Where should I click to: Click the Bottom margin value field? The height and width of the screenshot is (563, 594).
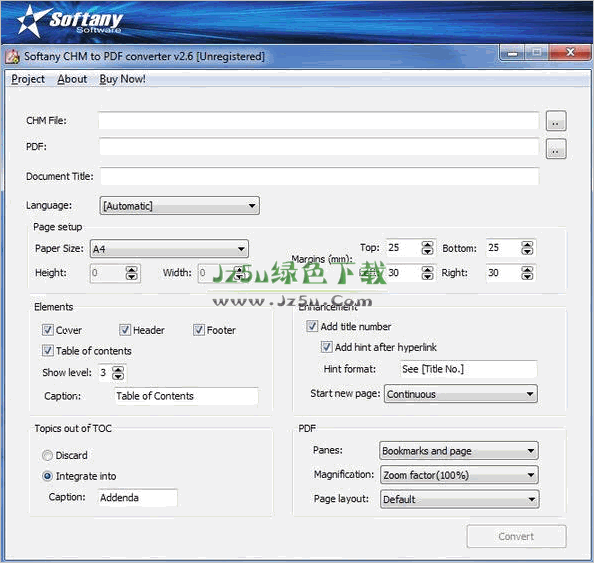(x=503, y=248)
